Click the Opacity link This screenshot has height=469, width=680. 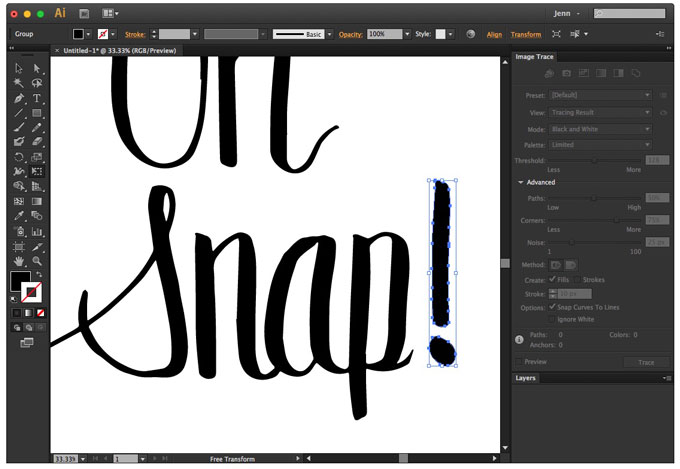click(350, 34)
